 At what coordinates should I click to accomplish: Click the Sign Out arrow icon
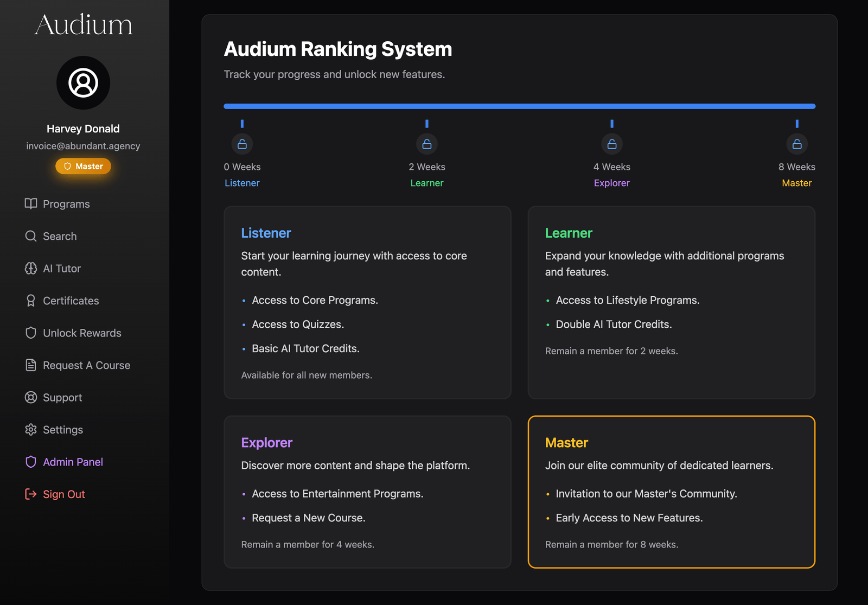(31, 494)
